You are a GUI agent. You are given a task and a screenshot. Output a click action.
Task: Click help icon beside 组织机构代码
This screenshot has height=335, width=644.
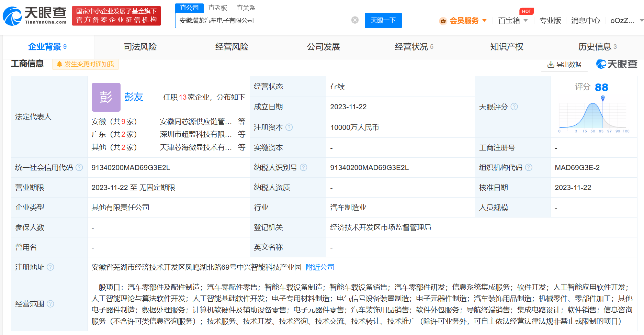pos(529,168)
